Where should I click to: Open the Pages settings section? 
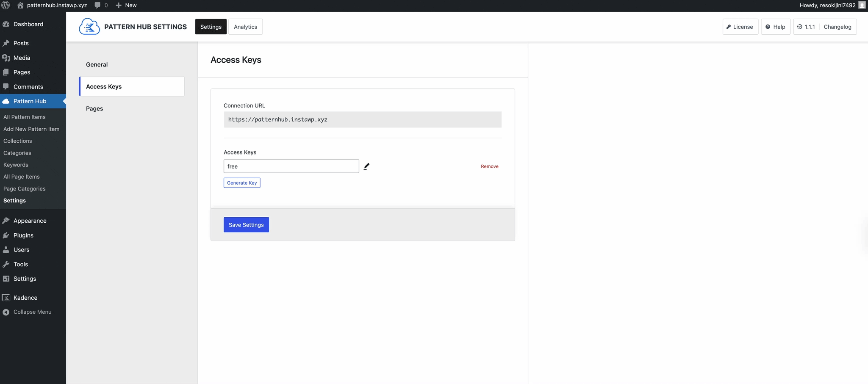click(x=94, y=108)
